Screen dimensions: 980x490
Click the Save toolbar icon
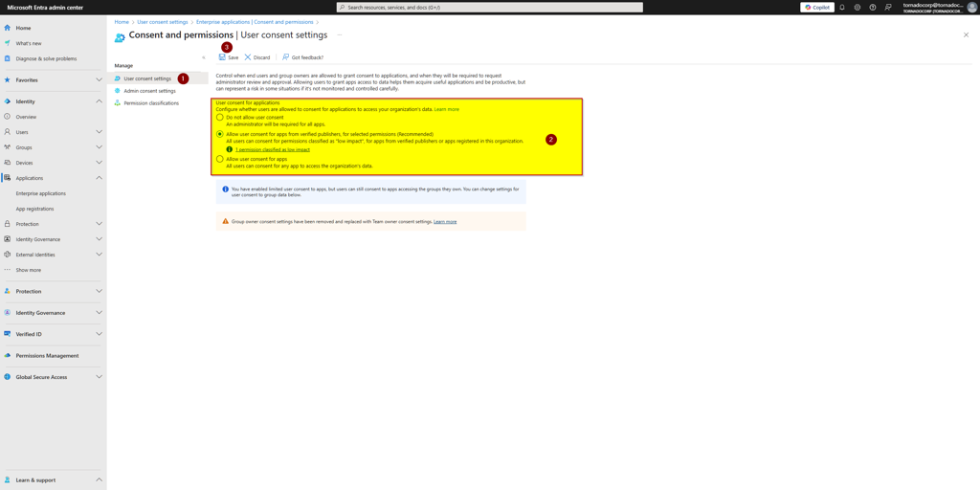tap(222, 57)
